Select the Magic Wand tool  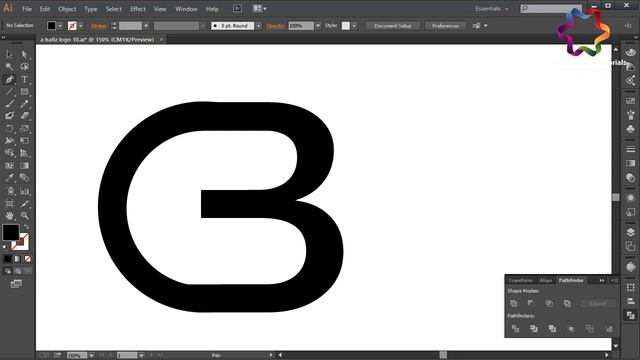pyautogui.click(x=9, y=67)
